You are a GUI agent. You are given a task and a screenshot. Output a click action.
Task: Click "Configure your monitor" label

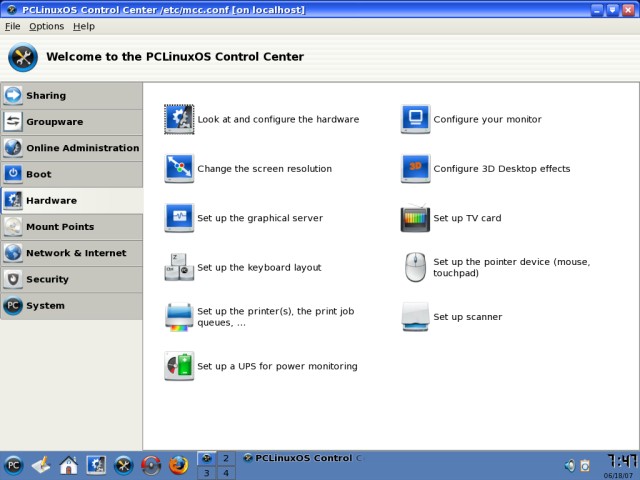[487, 120]
